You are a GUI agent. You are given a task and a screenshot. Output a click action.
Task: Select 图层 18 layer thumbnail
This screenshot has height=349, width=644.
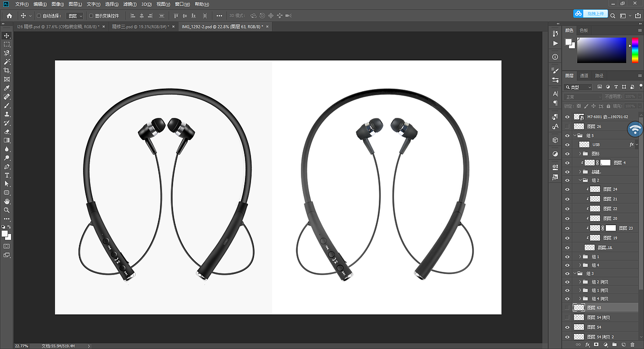pos(589,247)
